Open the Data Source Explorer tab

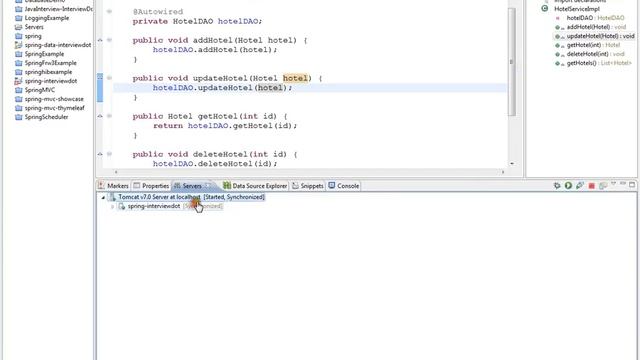coord(255,186)
